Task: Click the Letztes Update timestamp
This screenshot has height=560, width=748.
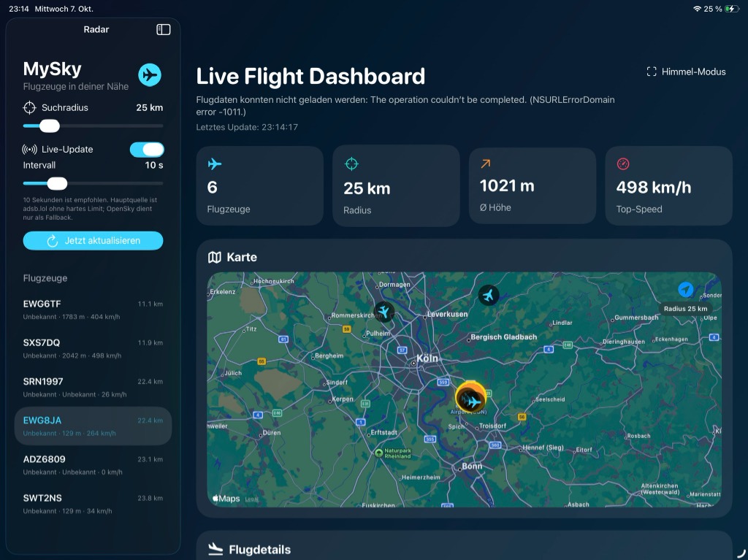Action: (x=247, y=127)
